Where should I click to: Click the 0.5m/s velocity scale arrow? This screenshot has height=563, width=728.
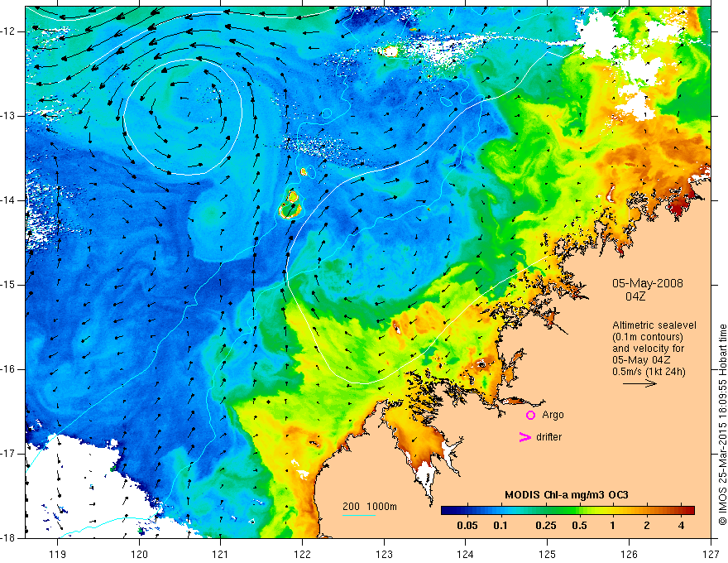pos(639,383)
